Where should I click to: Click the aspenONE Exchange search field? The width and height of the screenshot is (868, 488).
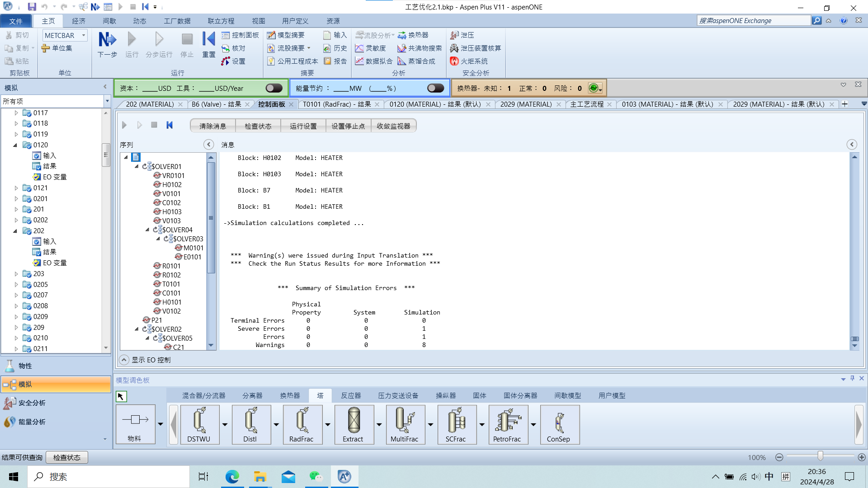[x=754, y=21]
